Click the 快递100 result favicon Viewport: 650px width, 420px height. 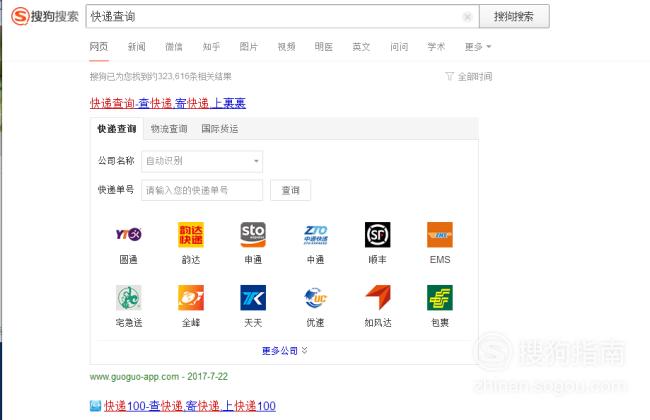95,406
